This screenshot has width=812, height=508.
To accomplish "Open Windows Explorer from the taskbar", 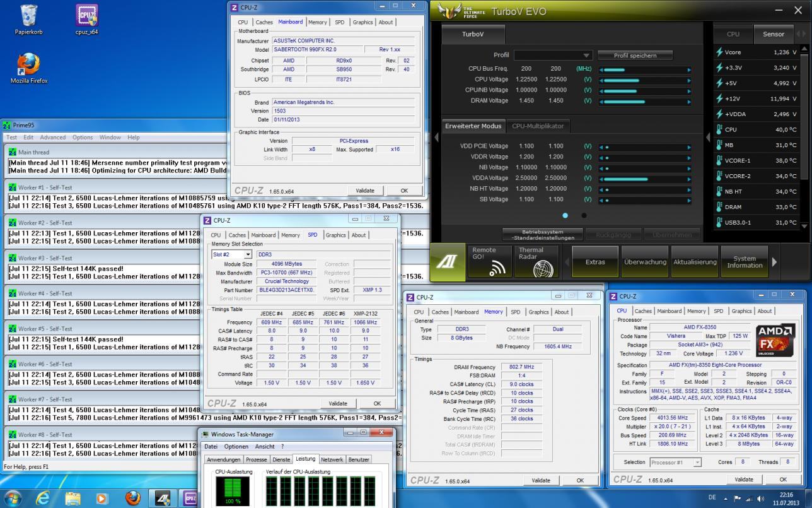I will (73, 498).
